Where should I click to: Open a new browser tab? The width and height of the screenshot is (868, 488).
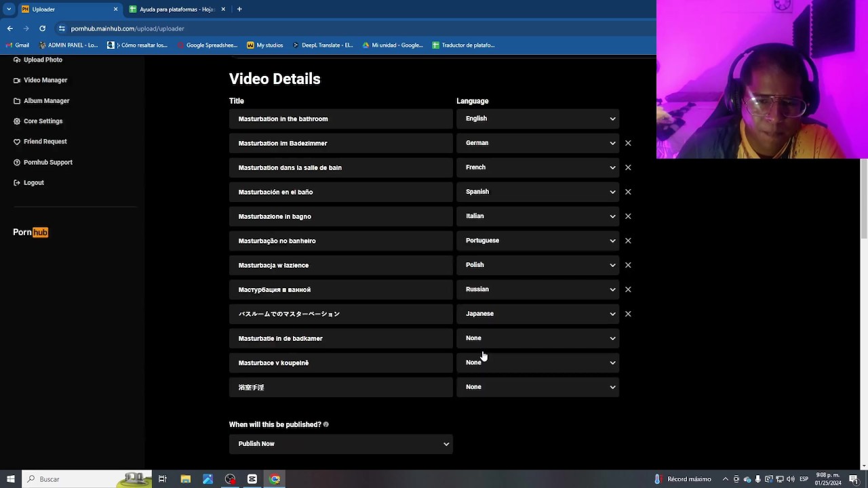(x=239, y=9)
